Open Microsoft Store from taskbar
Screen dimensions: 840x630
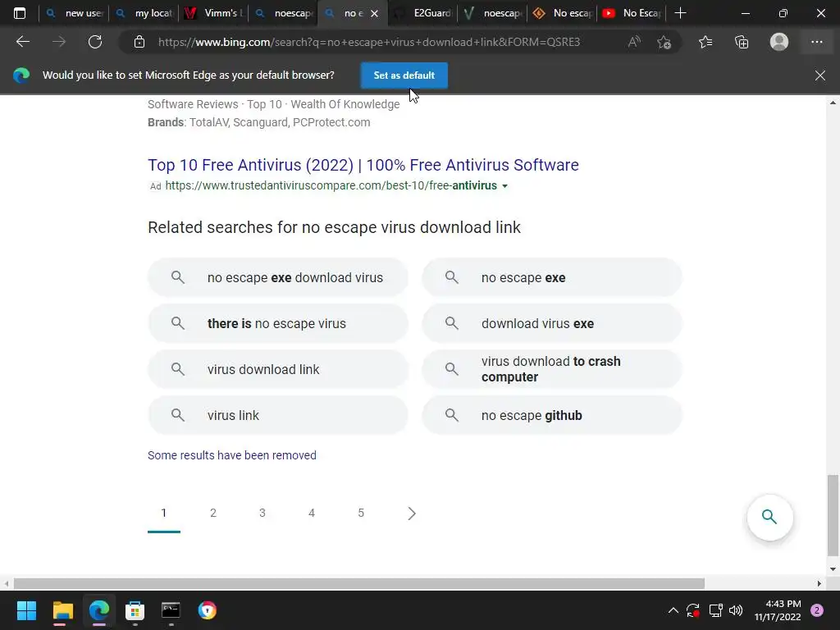[135, 610]
